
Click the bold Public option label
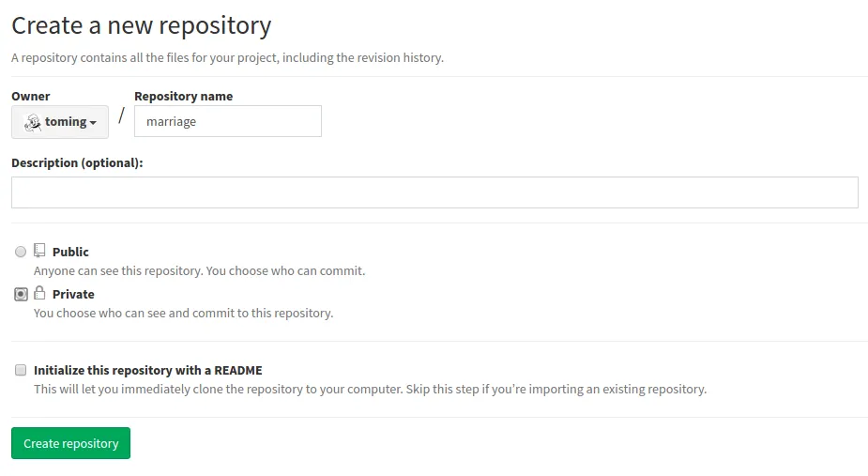(70, 252)
